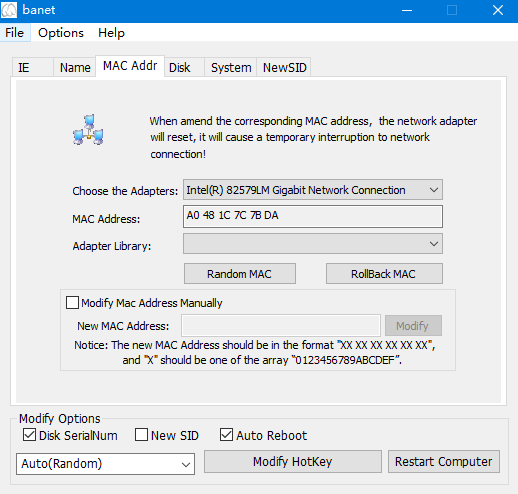Click the Modify HotKey button
Image resolution: width=518 pixels, height=494 pixels.
[x=293, y=462]
